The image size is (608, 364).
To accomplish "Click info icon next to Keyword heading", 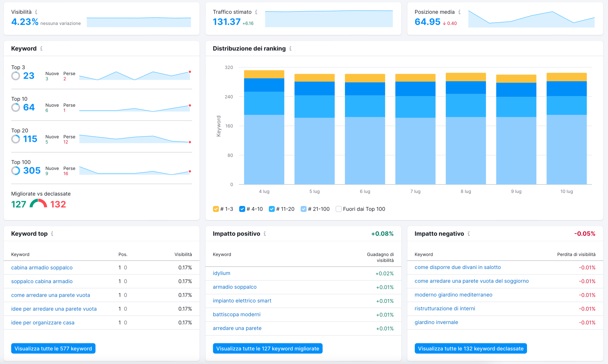I will (x=41, y=48).
